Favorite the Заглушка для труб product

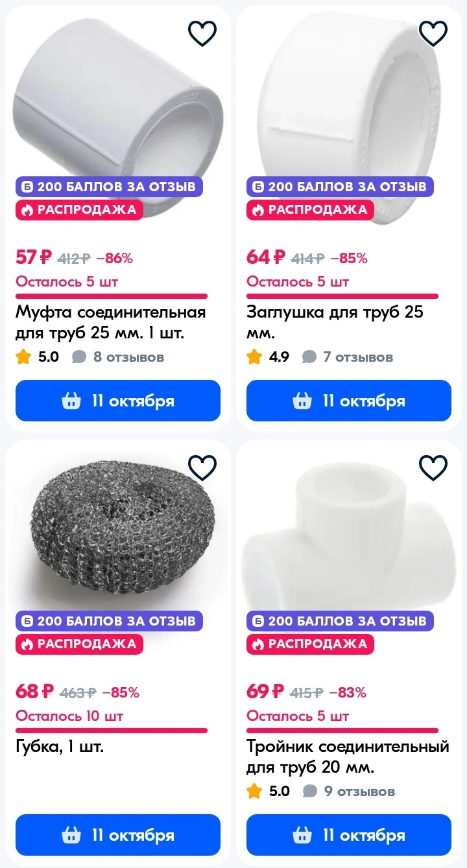[x=433, y=33]
